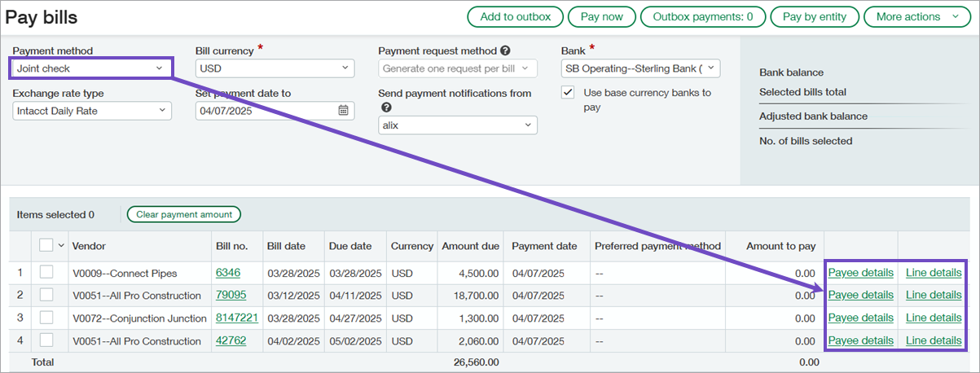Image resolution: width=980 pixels, height=373 pixels.
Task: Check the row for bill 8147221
Action: tap(46, 318)
